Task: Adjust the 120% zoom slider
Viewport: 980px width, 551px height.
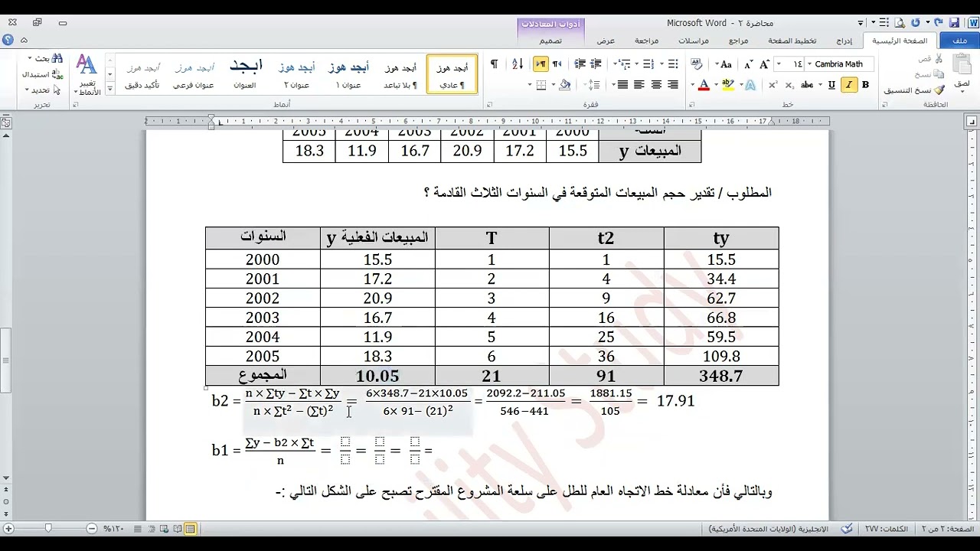Action: click(47, 528)
